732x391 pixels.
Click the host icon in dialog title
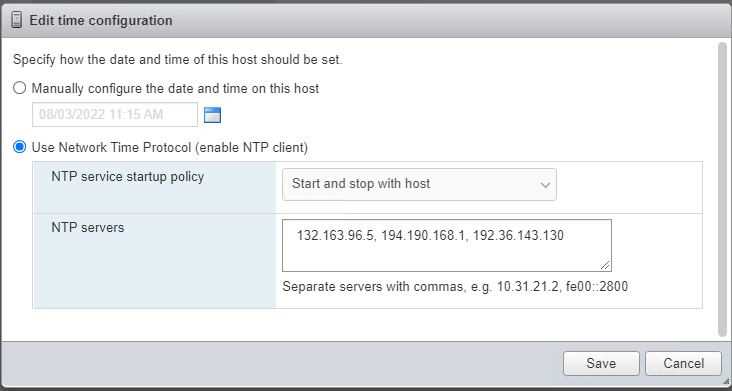16,21
